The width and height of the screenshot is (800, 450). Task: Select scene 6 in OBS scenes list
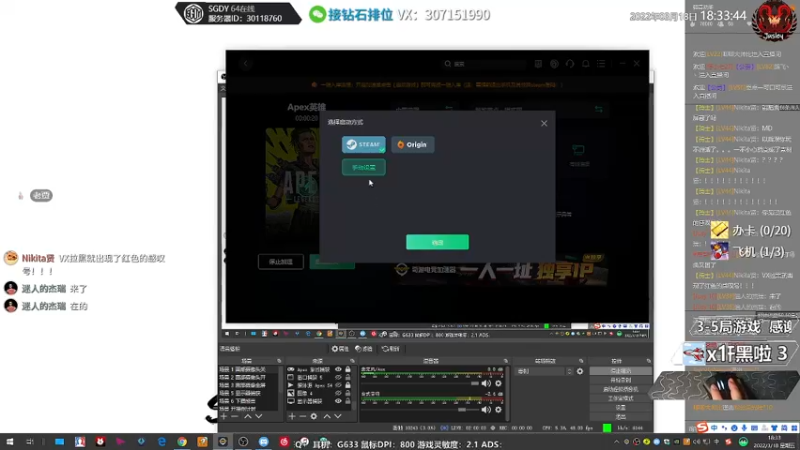(x=248, y=401)
